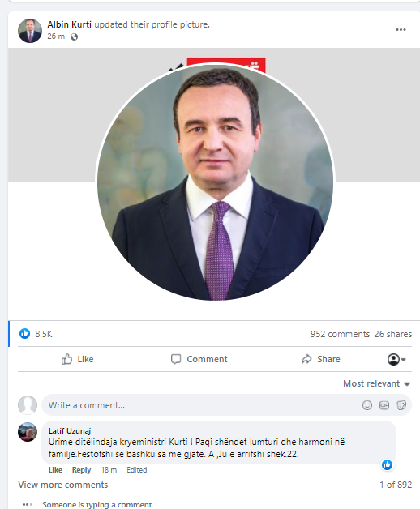Open Latif Uzunaj's commenter avatar
The width and height of the screenshot is (420, 509).
pyautogui.click(x=28, y=432)
